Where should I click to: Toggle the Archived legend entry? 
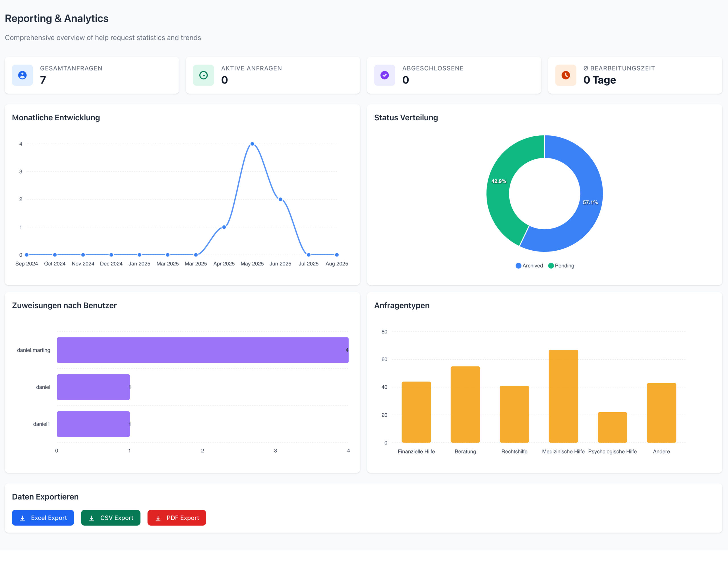529,265
